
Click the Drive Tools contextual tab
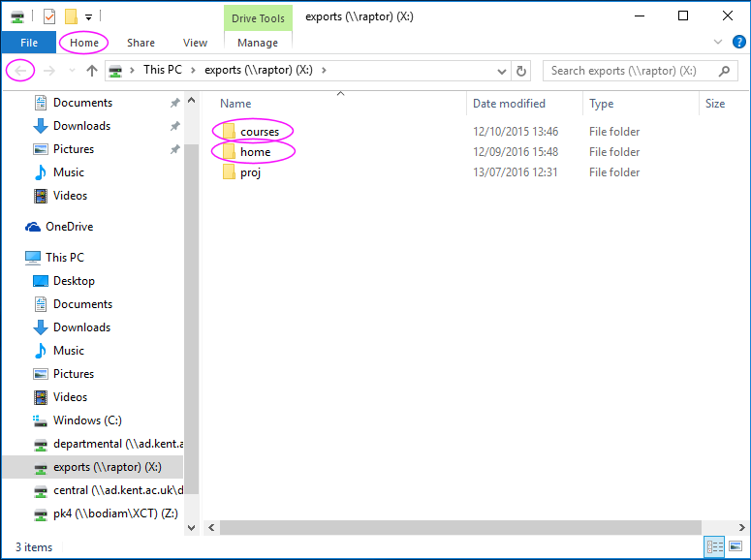pyautogui.click(x=258, y=18)
